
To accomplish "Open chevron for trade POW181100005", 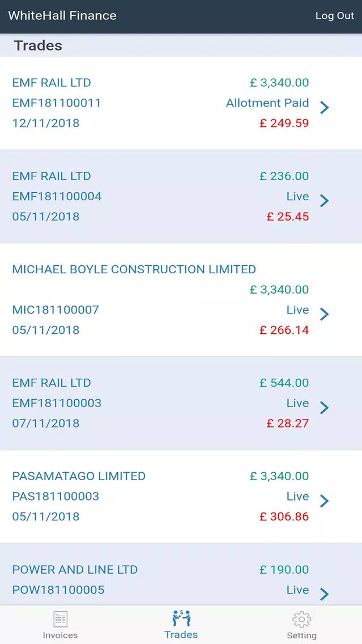I will coord(324,594).
